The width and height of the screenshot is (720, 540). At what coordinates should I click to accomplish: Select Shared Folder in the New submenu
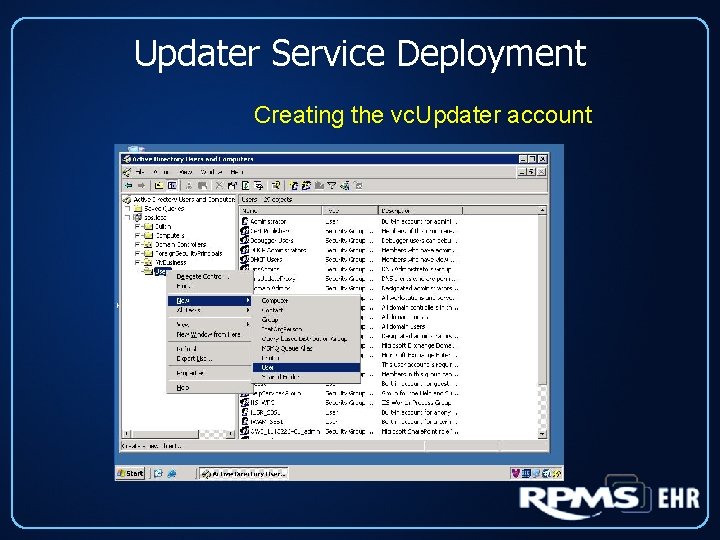tap(306, 377)
